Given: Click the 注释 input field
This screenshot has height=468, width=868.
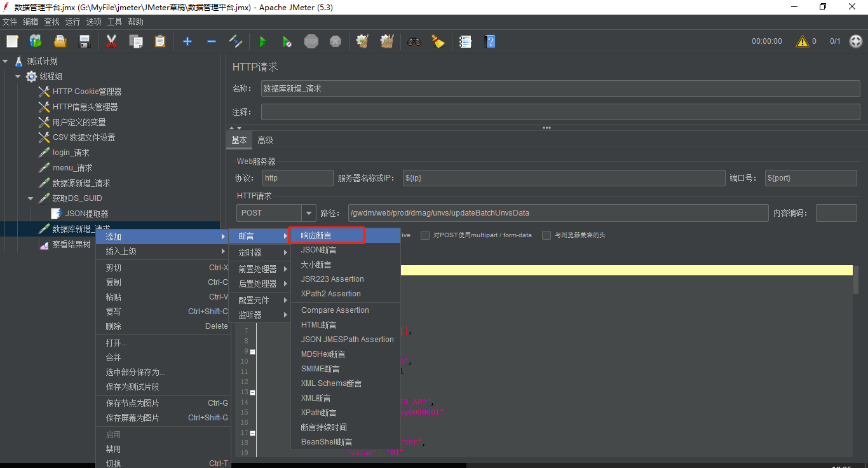Looking at the screenshot, I should (x=560, y=112).
